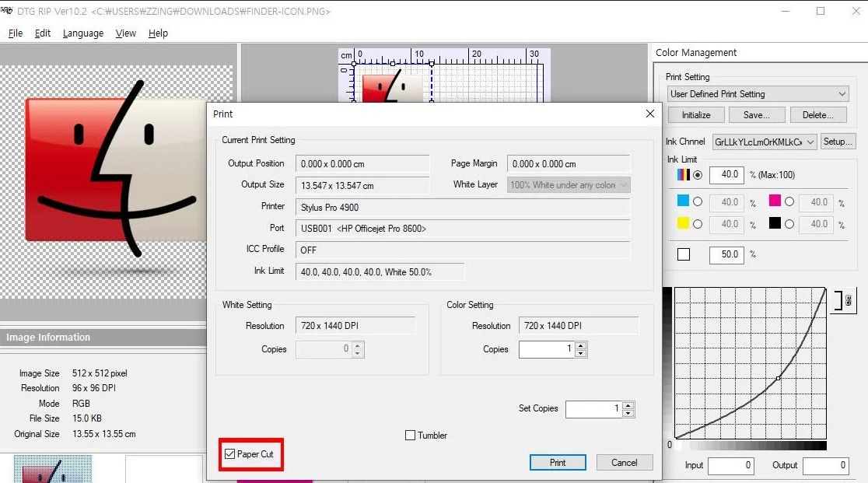Open the Ink Chnnel dropdown
The width and height of the screenshot is (868, 483).
coord(764,142)
